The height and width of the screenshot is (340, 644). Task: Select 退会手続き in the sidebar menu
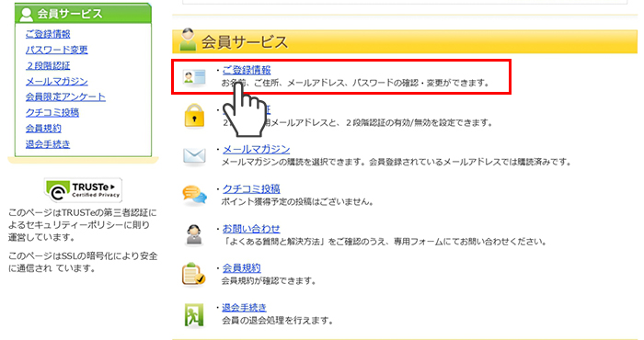point(48,144)
